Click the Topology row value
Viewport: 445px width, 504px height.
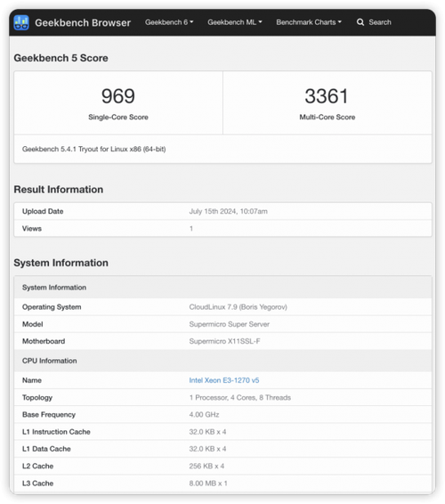coord(240,398)
